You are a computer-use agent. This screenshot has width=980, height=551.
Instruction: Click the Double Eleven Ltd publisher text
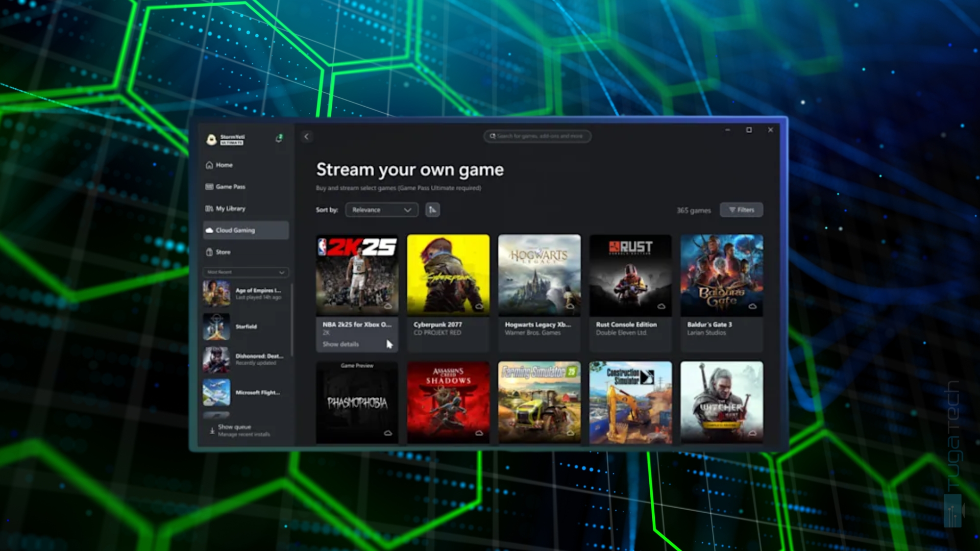621,333
